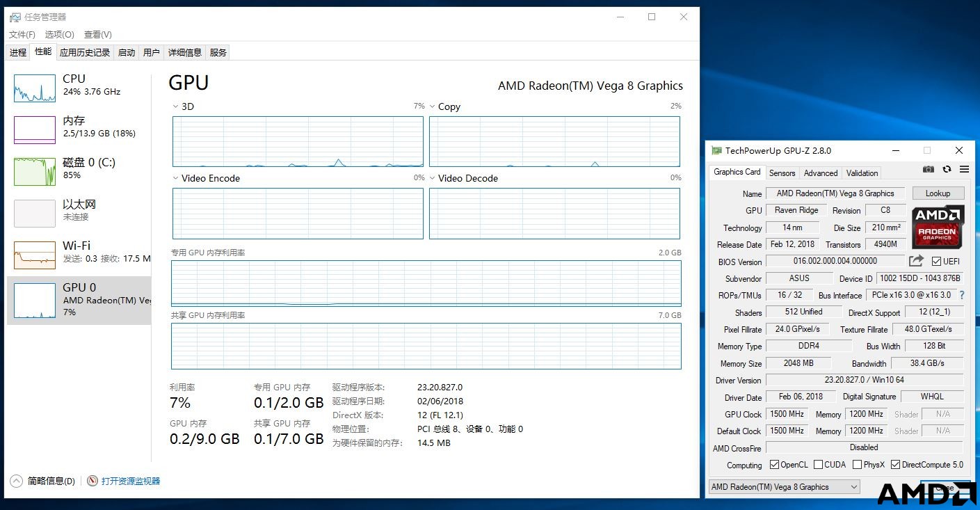980x510 pixels.
Task: Click the 3D engine usage graph
Action: pos(298,142)
